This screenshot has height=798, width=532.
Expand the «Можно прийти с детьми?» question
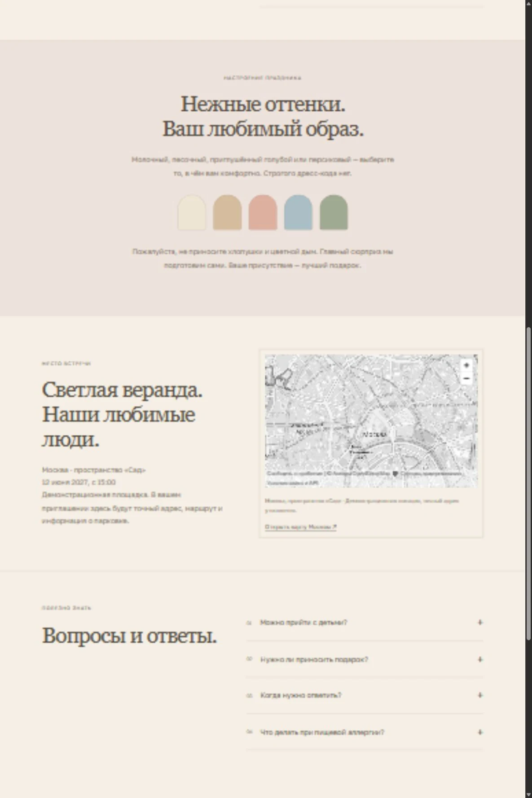365,623
